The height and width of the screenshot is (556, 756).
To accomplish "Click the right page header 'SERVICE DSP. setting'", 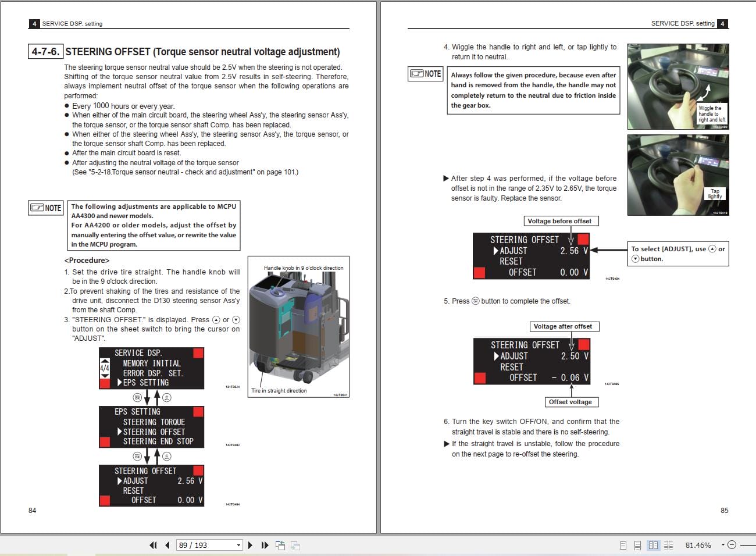I will (x=683, y=24).
